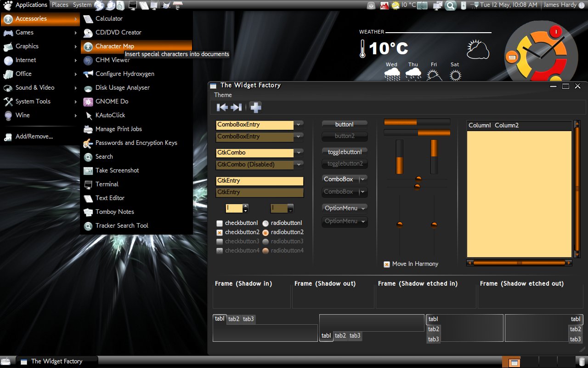588x368 pixels.
Task: Launch Character Map
Action: [x=136, y=46]
